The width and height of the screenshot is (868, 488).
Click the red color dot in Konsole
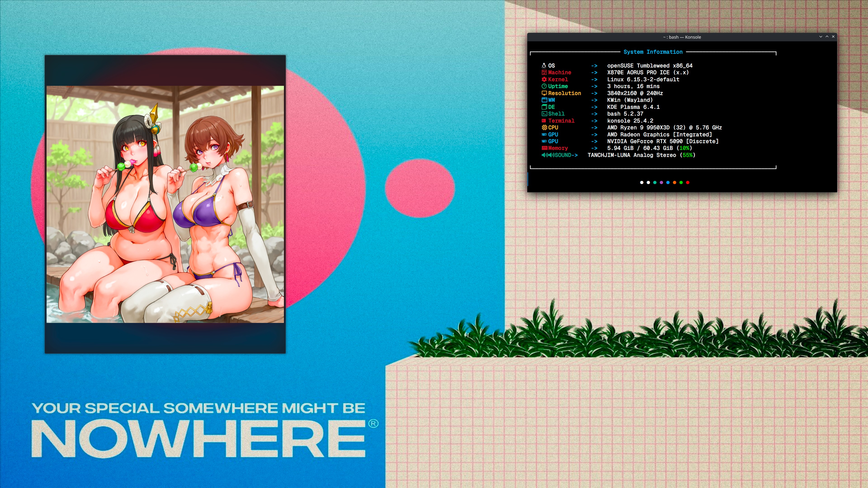[688, 182]
